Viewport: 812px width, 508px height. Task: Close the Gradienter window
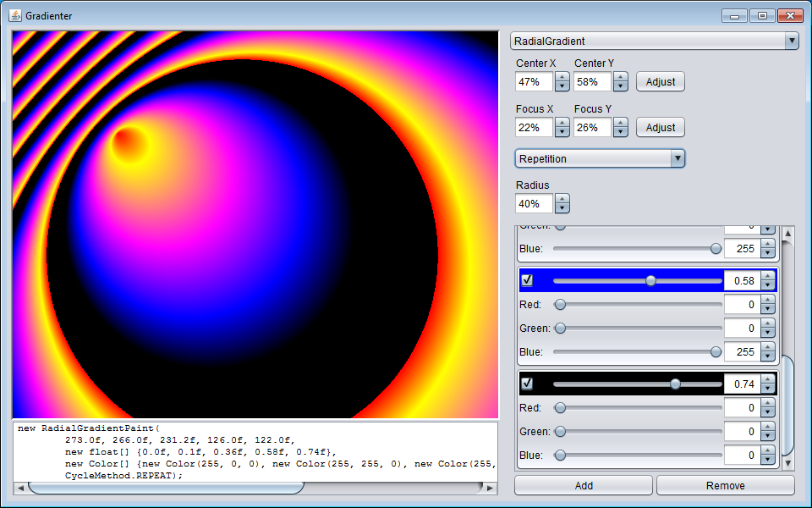(x=790, y=16)
